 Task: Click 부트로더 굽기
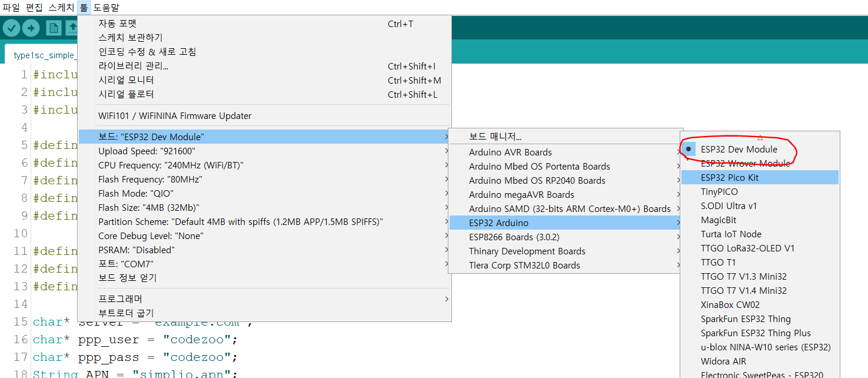264,313
